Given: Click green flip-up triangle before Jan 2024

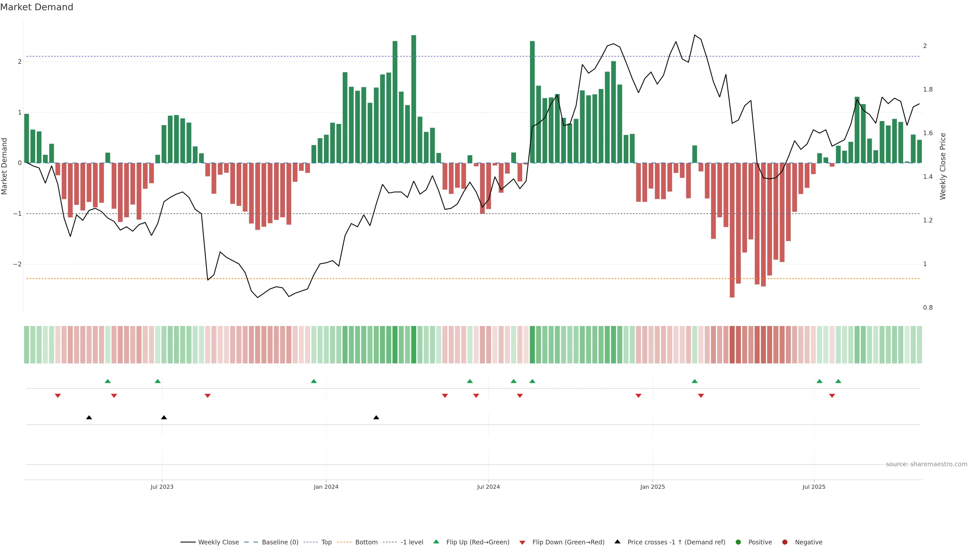Looking at the screenshot, I should 314,381.
